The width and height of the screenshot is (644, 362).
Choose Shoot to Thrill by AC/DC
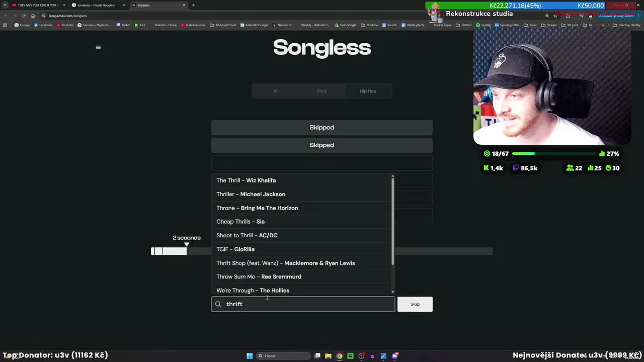pyautogui.click(x=301, y=235)
